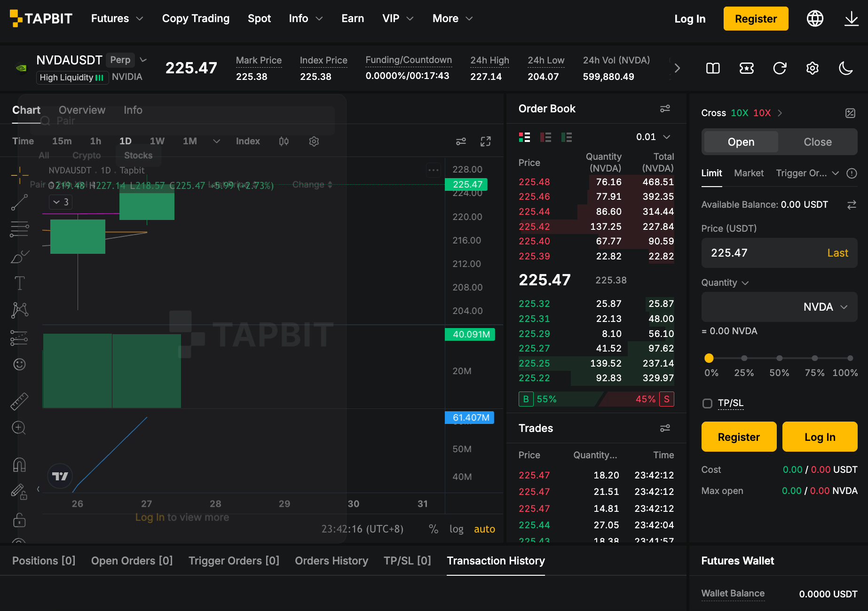
Task: Open Trigger Order type dropdown
Action: (807, 173)
